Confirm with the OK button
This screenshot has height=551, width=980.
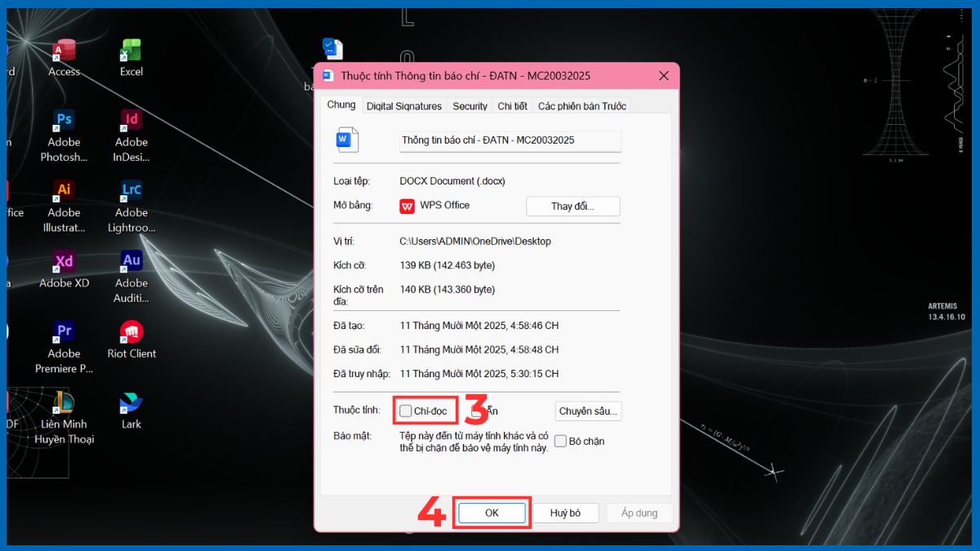[492, 513]
